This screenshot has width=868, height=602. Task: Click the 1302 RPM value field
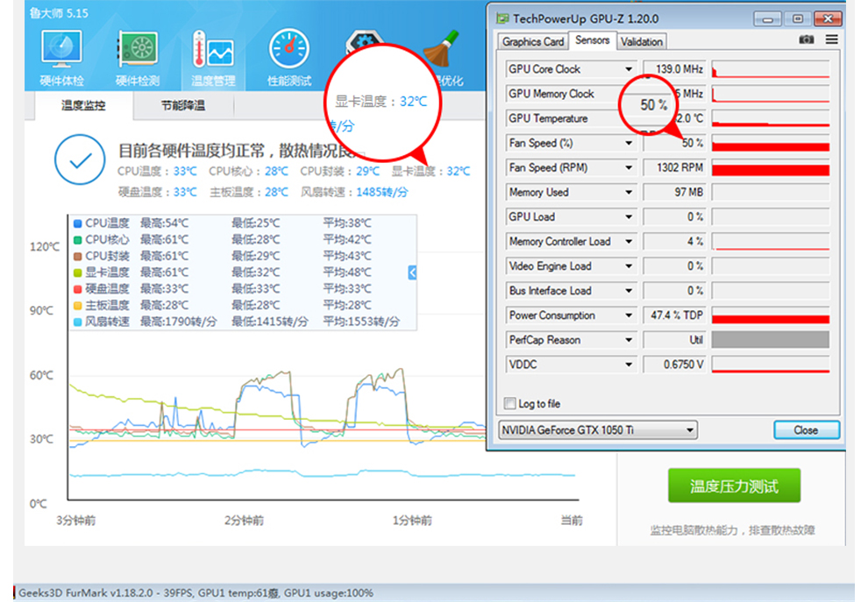(674, 167)
